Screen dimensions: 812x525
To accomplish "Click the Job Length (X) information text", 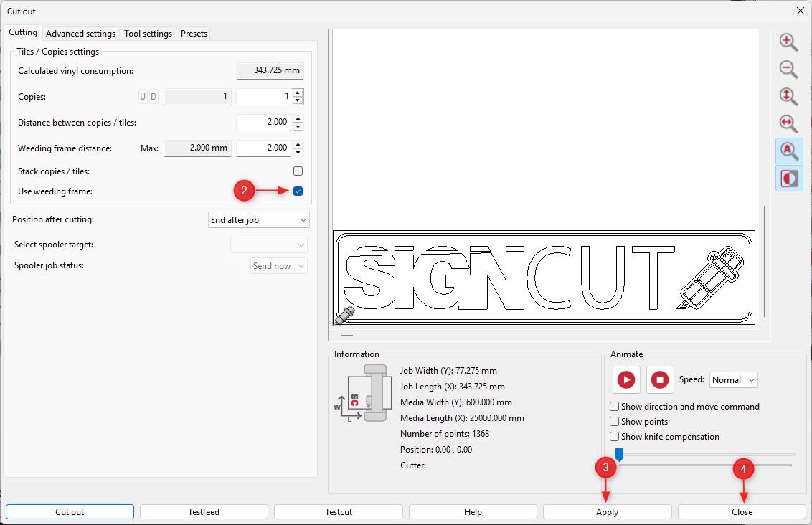I will 452,387.
